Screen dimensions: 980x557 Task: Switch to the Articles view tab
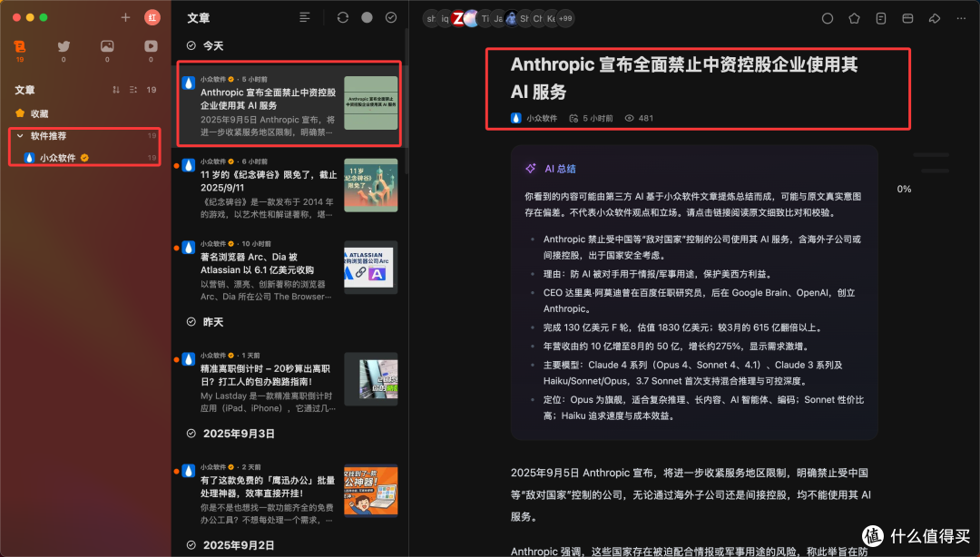20,50
